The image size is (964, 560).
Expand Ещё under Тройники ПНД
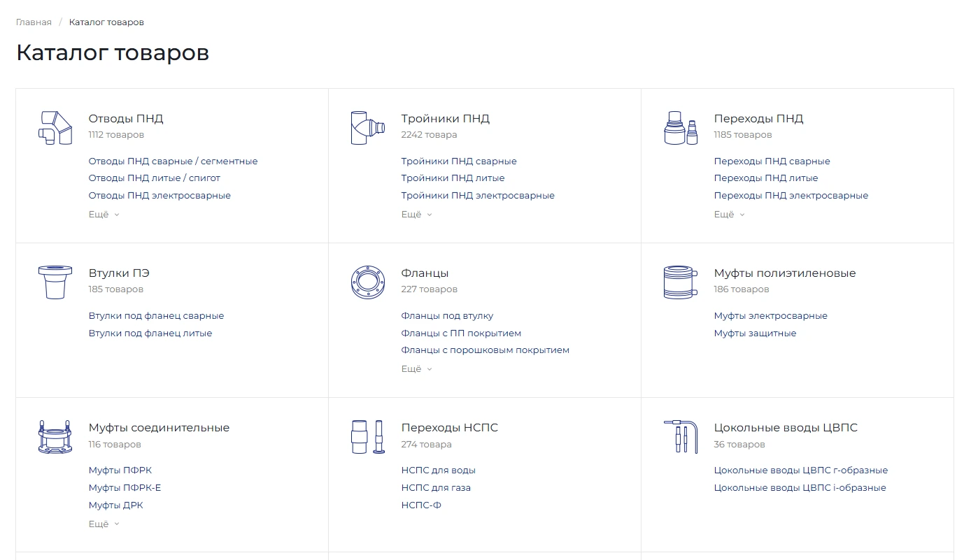click(416, 215)
